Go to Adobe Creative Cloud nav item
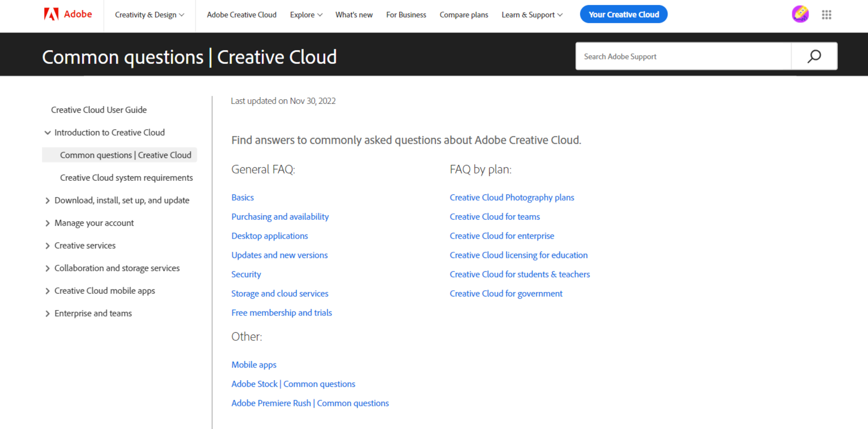The image size is (868, 429). tap(241, 15)
